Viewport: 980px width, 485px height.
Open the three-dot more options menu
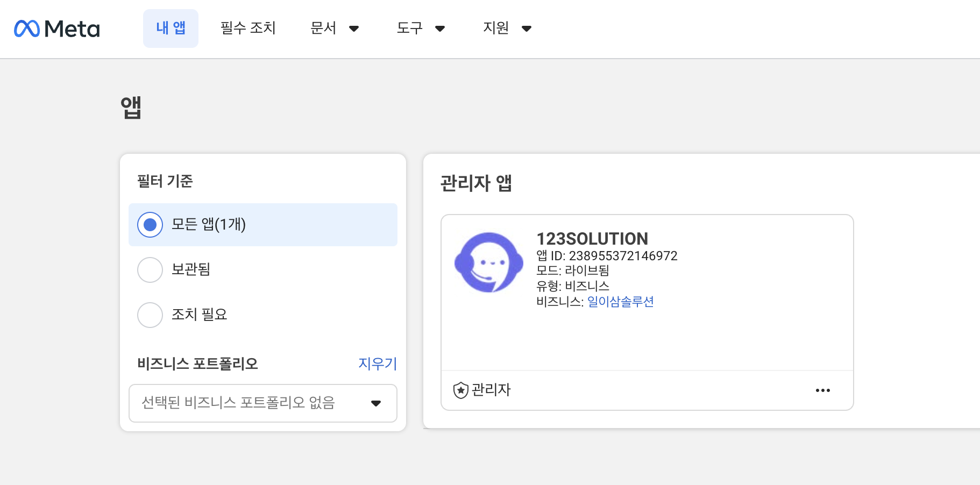[x=822, y=390]
